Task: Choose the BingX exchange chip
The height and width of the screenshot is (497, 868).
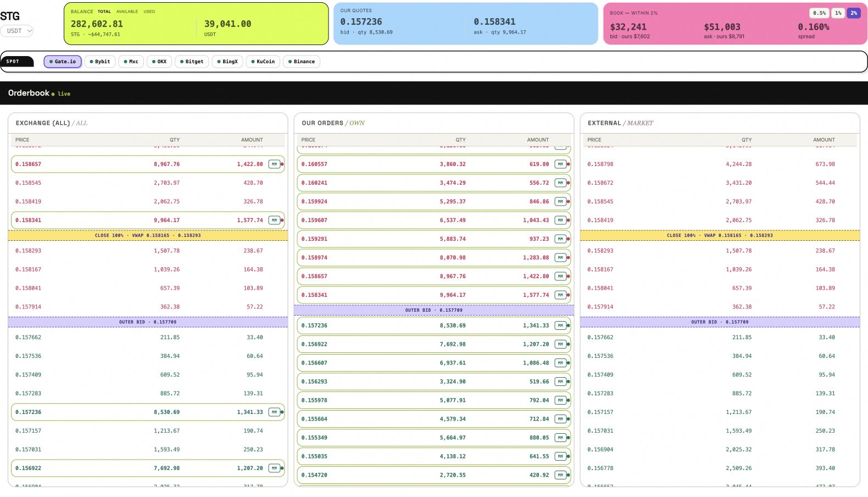Action: point(227,62)
